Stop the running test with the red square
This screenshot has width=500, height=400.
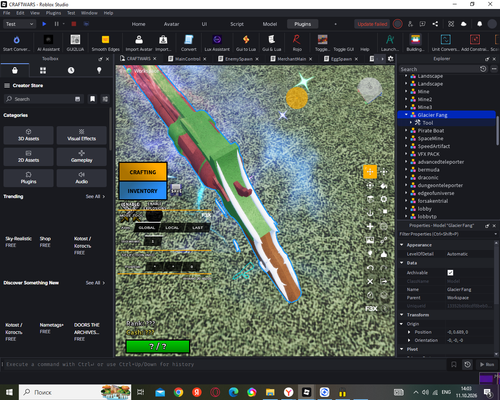(74, 24)
